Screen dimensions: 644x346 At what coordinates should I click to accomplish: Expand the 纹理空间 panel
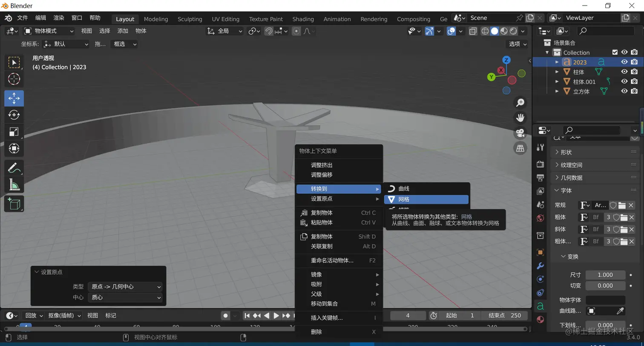572,165
